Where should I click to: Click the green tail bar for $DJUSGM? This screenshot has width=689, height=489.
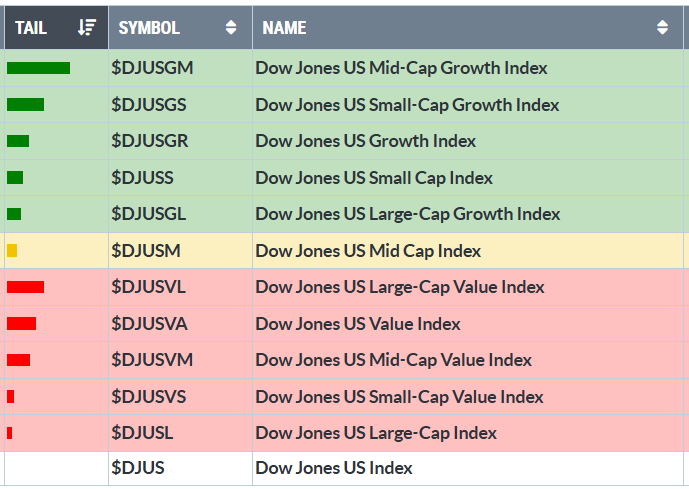point(38,68)
